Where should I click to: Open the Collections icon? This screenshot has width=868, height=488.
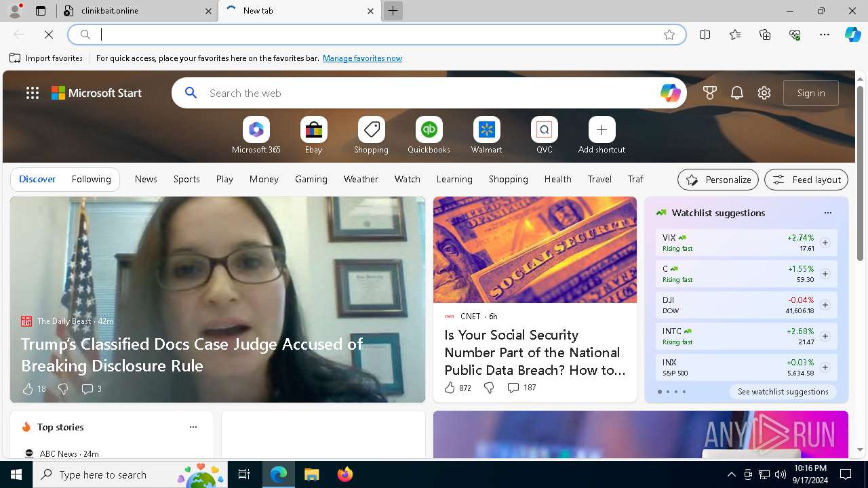click(765, 35)
